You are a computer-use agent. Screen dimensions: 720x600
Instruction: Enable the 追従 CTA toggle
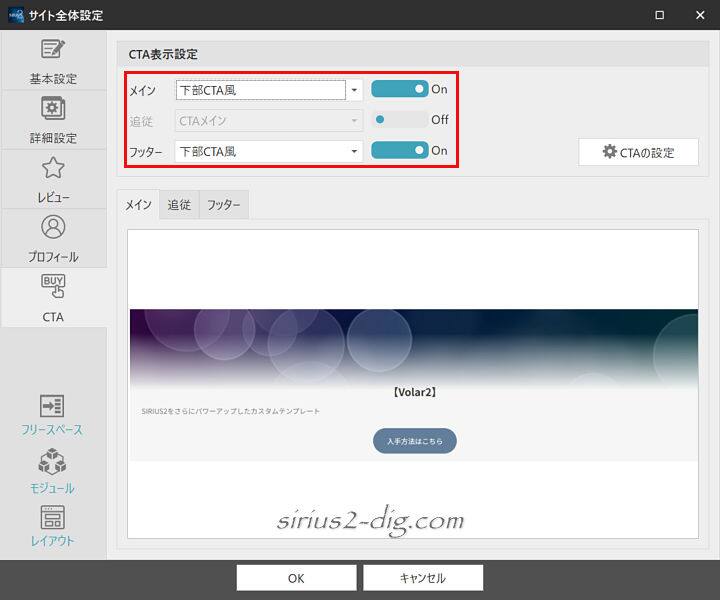399,120
